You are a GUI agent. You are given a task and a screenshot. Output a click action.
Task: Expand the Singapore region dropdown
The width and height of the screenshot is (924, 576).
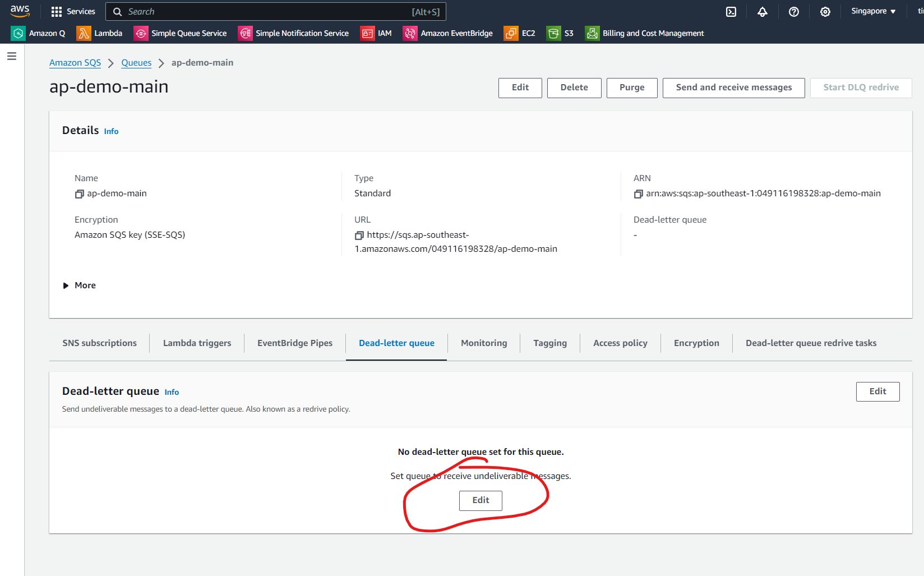click(x=874, y=11)
